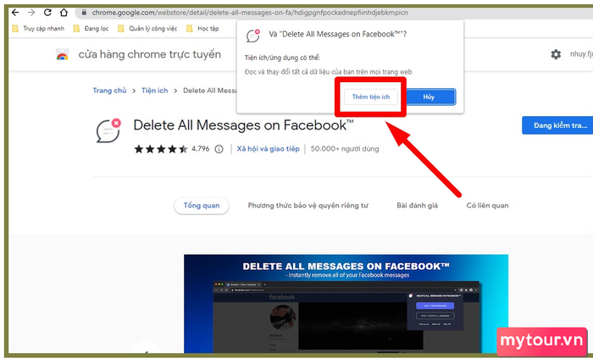Click the Chrome Web Store rainbow logo
The image size is (593, 364).
point(62,55)
